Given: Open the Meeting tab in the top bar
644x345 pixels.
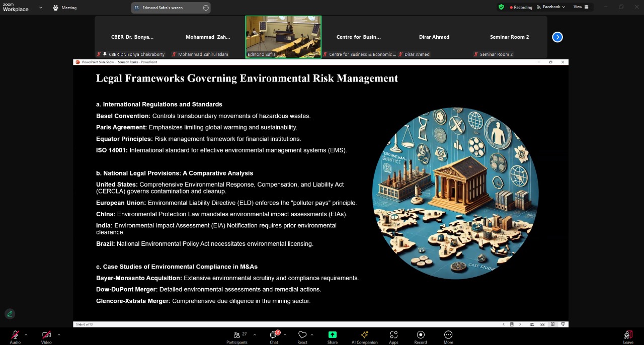Looking at the screenshot, I should point(65,8).
